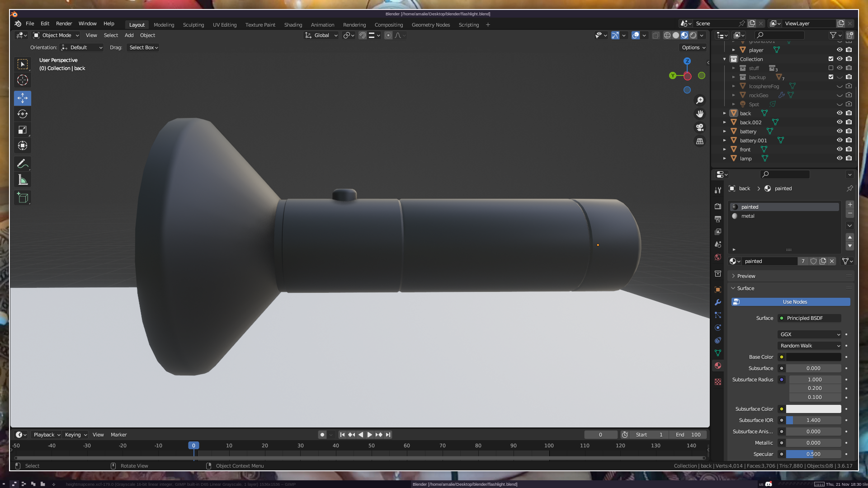Image resolution: width=868 pixels, height=488 pixels.
Task: Open the Subsurface Color swatch
Action: [x=813, y=409]
